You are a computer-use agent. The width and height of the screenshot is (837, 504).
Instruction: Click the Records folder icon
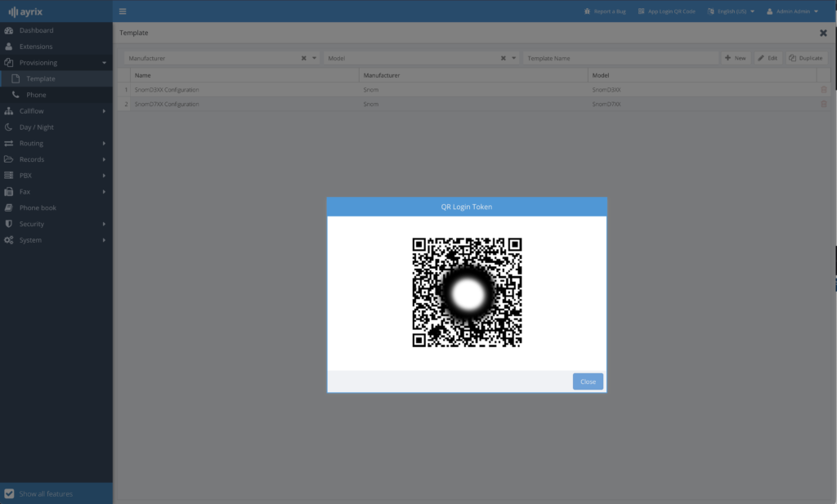pyautogui.click(x=8, y=159)
